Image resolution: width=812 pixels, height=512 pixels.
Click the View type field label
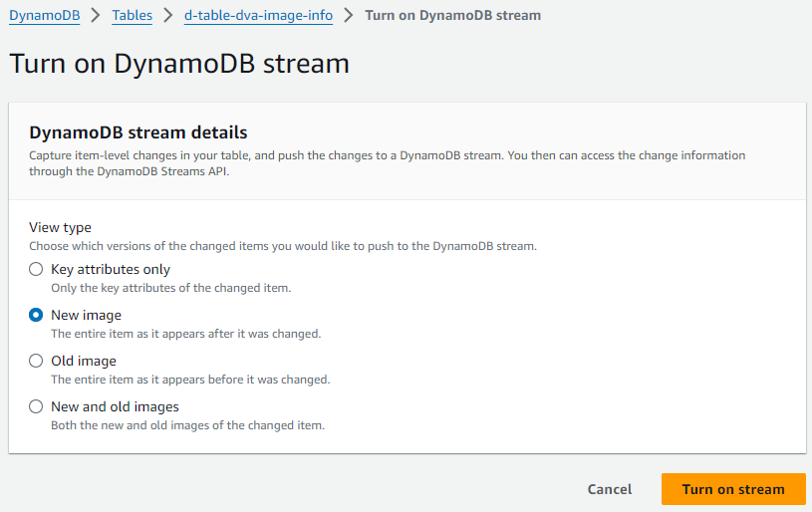tap(60, 227)
